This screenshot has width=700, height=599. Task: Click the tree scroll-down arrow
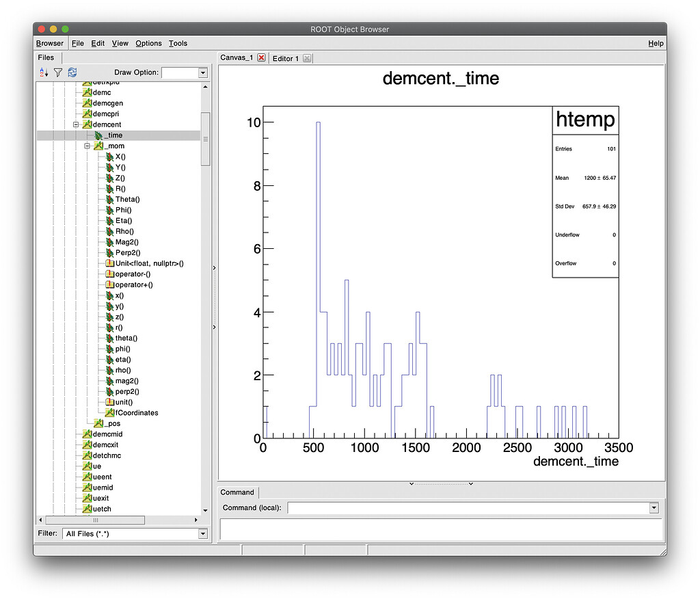[x=205, y=511]
